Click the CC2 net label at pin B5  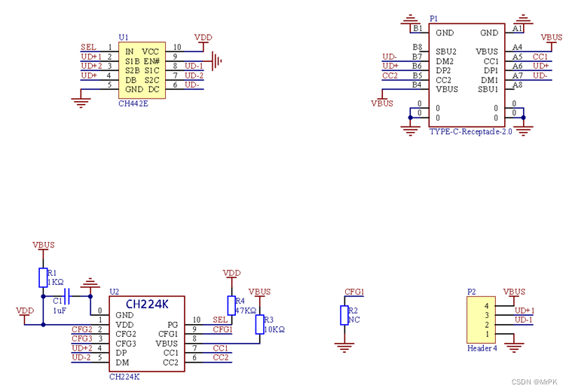[x=390, y=75]
